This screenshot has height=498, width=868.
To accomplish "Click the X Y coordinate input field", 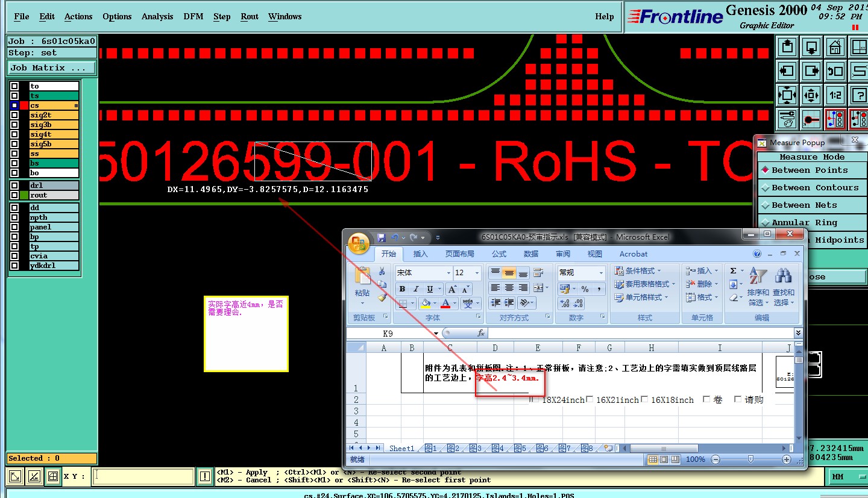I will [x=143, y=476].
